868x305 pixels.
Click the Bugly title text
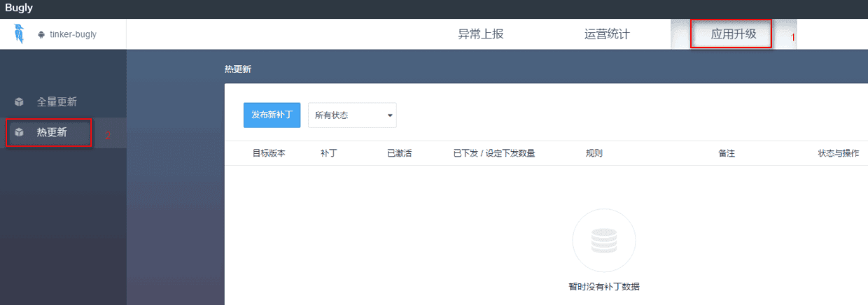pyautogui.click(x=19, y=8)
